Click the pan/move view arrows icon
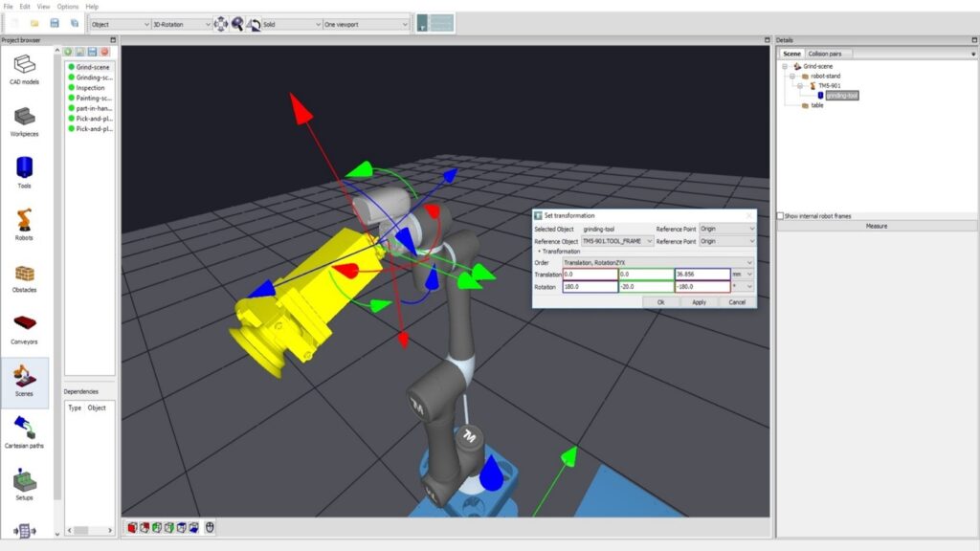This screenshot has width=980, height=551. coord(221,23)
